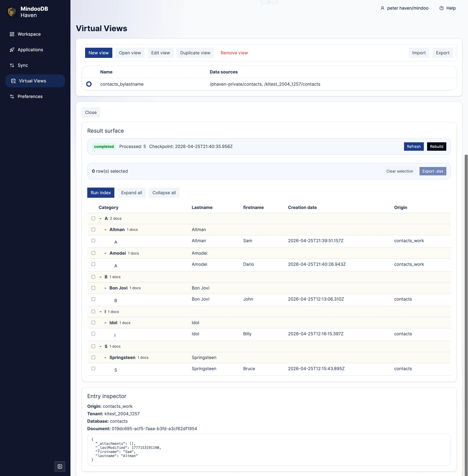
Task: Select the contacts_bylastname view radio button
Action: [89, 84]
